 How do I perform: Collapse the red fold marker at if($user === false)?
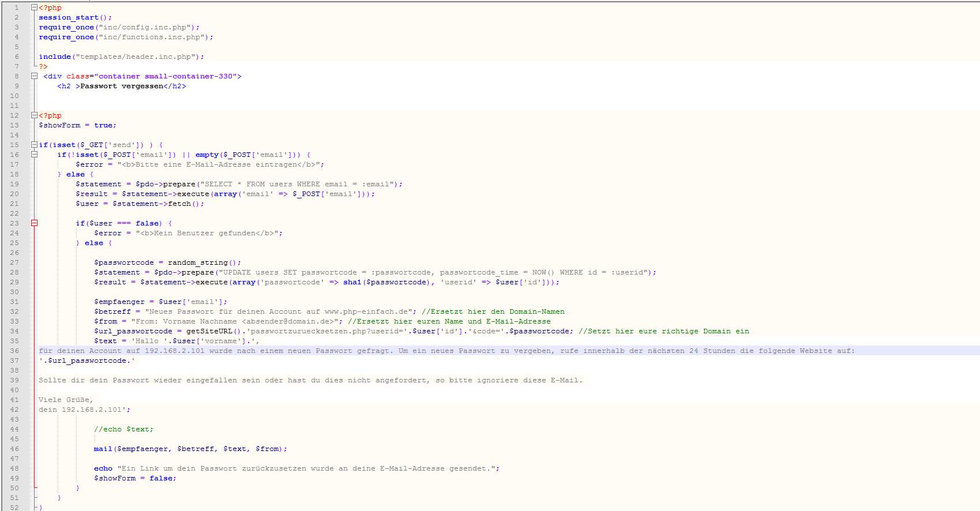[34, 223]
